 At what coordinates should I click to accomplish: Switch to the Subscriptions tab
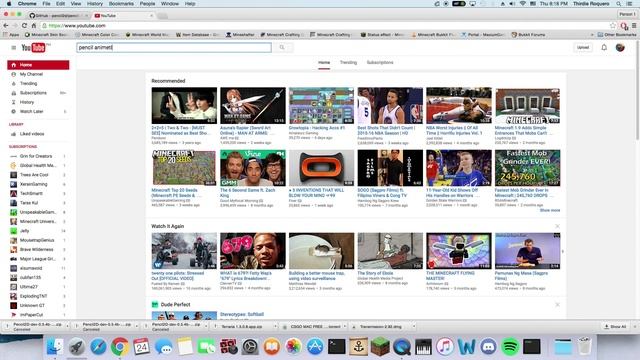click(x=380, y=62)
